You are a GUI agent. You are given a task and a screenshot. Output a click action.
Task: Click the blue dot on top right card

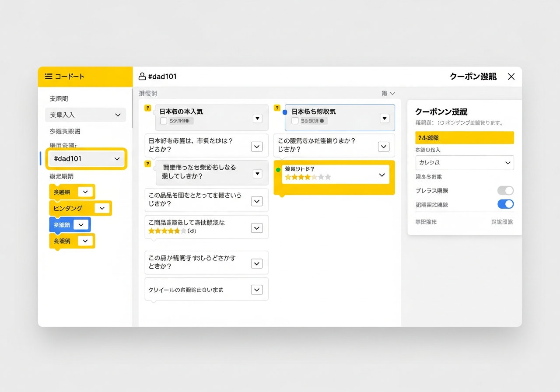click(285, 112)
